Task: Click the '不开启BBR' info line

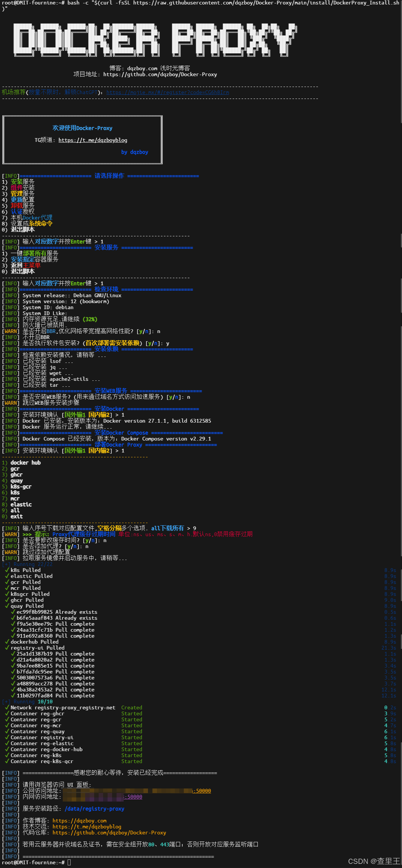Action: (x=25, y=337)
